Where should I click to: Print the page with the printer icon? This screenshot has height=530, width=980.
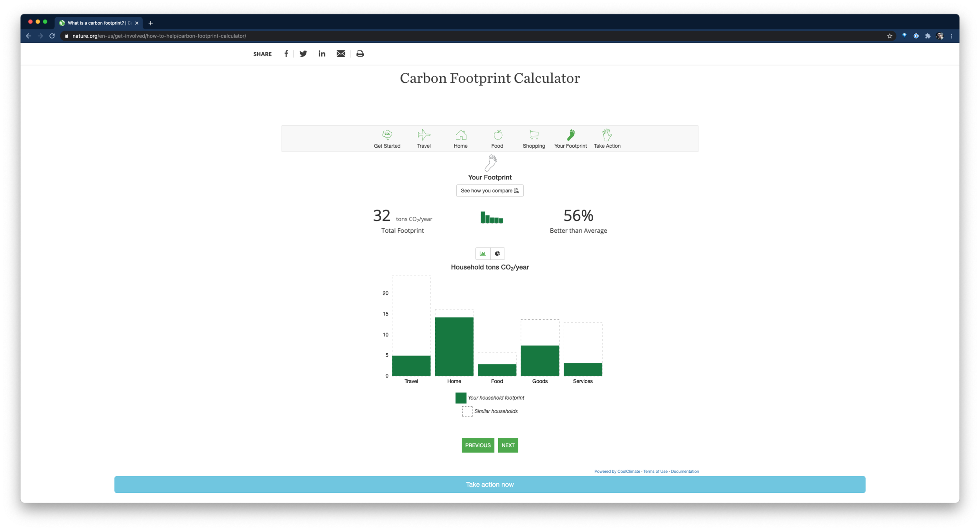point(360,54)
